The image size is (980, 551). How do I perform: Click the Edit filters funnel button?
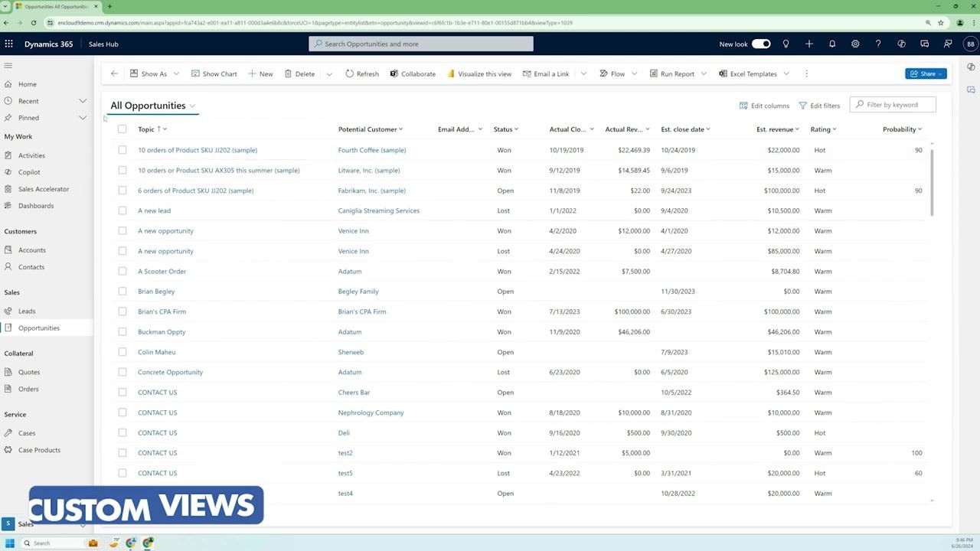point(819,106)
